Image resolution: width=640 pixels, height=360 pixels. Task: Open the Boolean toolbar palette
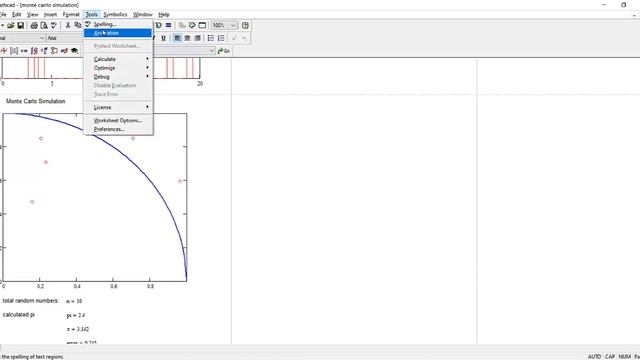point(44,51)
